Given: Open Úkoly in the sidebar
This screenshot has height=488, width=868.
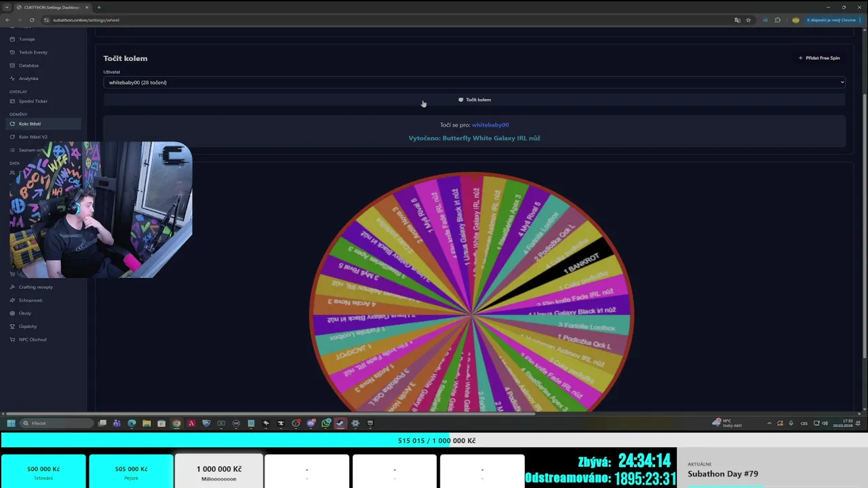Looking at the screenshot, I should [43, 313].
